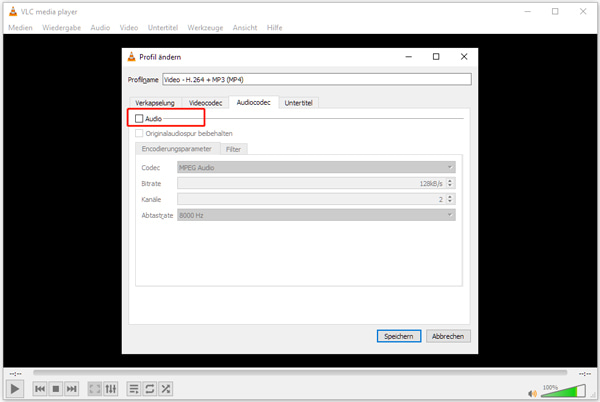
Task: Enable the Audio checkbox
Action: point(139,119)
